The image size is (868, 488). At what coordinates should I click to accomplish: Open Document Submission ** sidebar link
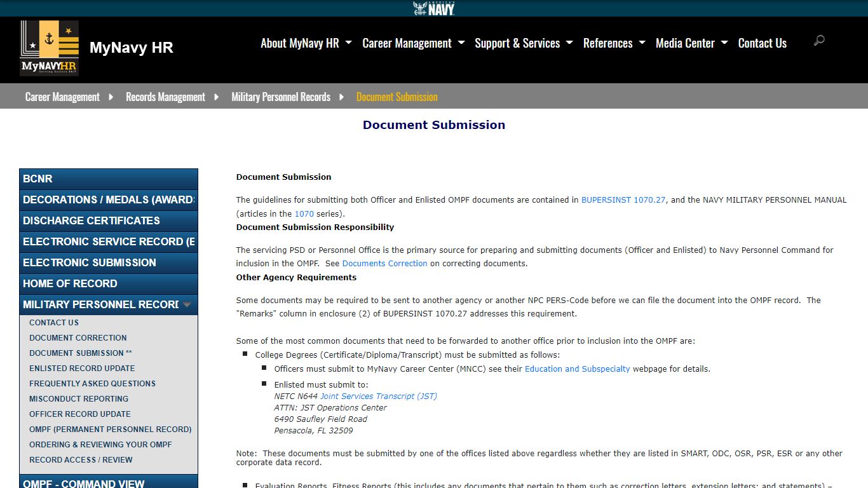[x=81, y=353]
